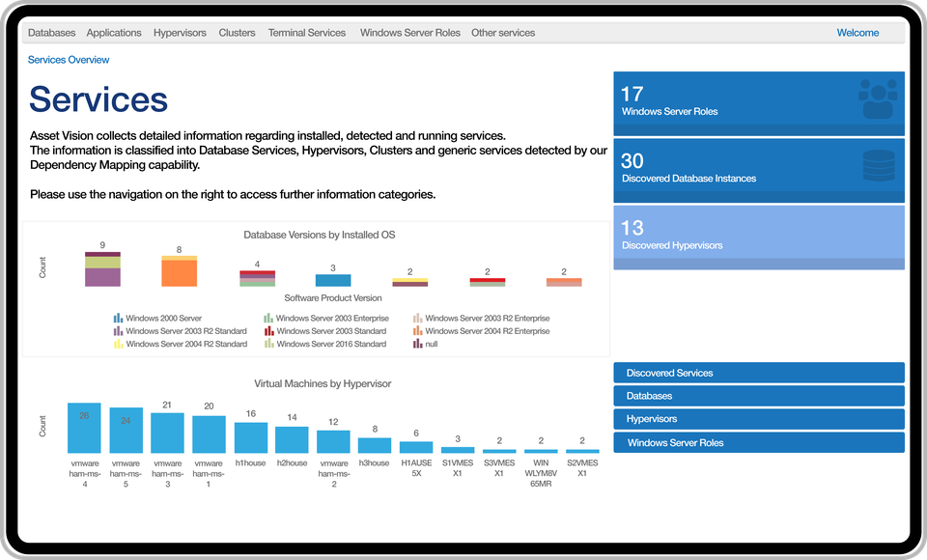Open the Clusters menu
This screenshot has height=560, width=927.
[x=238, y=33]
